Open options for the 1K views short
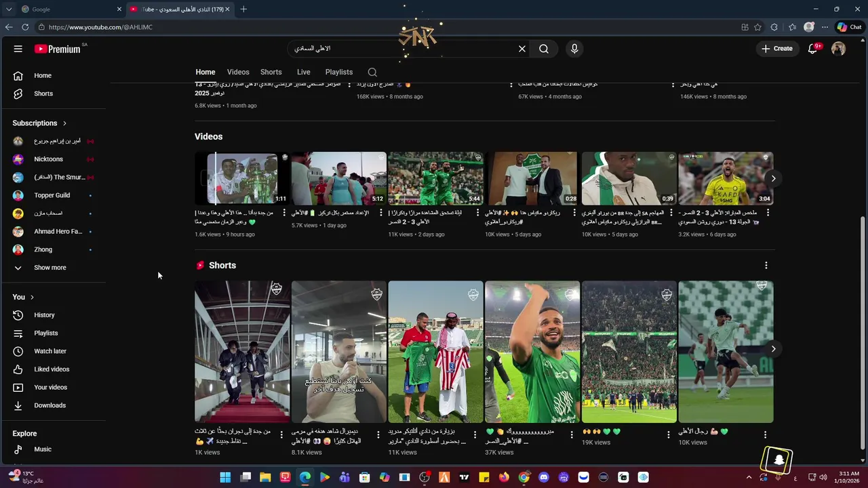 click(281, 435)
